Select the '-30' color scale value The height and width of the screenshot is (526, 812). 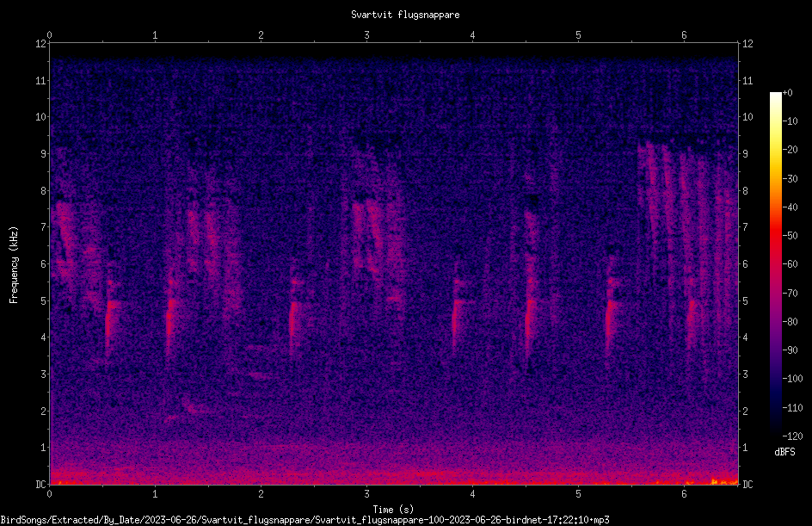pos(790,179)
